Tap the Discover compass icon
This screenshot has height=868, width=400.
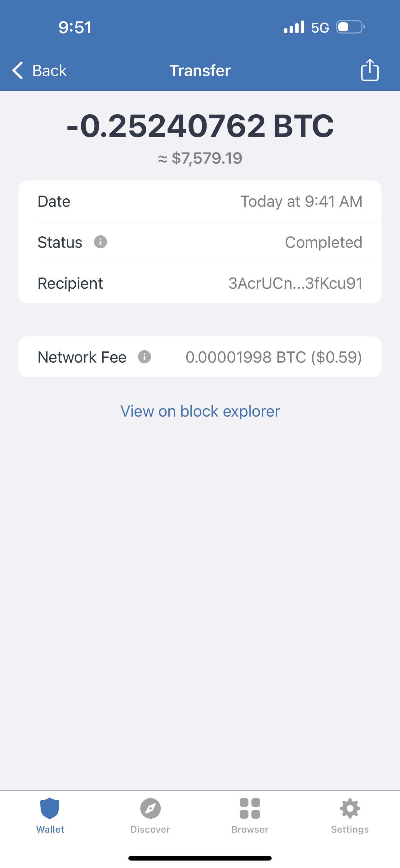pos(150,808)
